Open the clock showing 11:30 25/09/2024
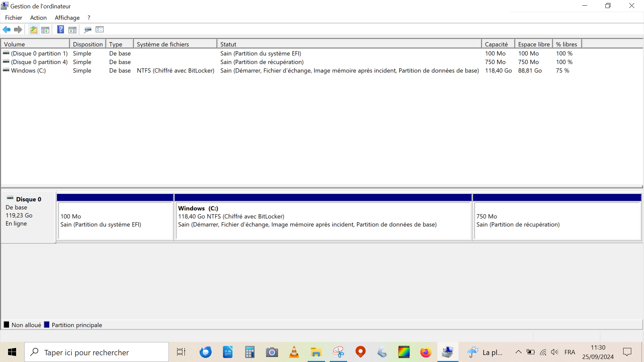Screen dimensions: 644x362 coord(598,352)
